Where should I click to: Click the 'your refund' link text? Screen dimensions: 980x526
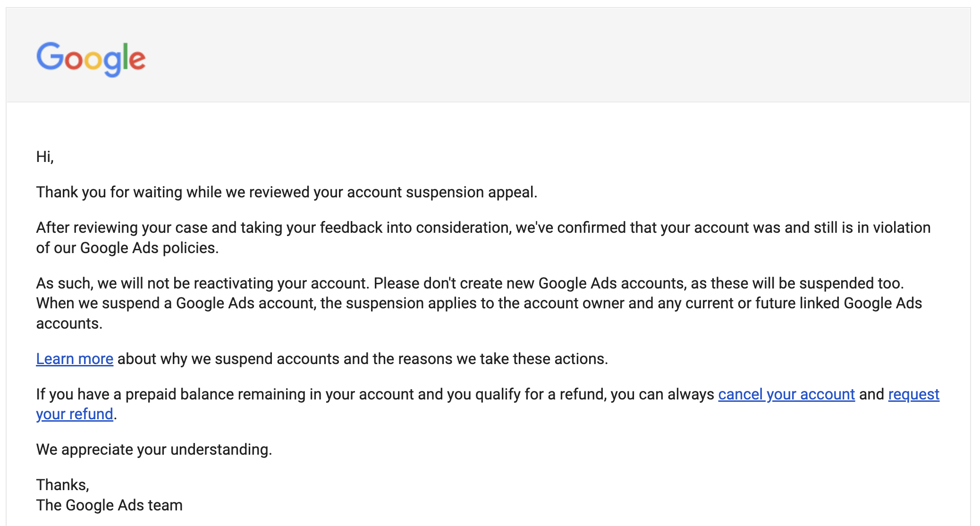(75, 414)
